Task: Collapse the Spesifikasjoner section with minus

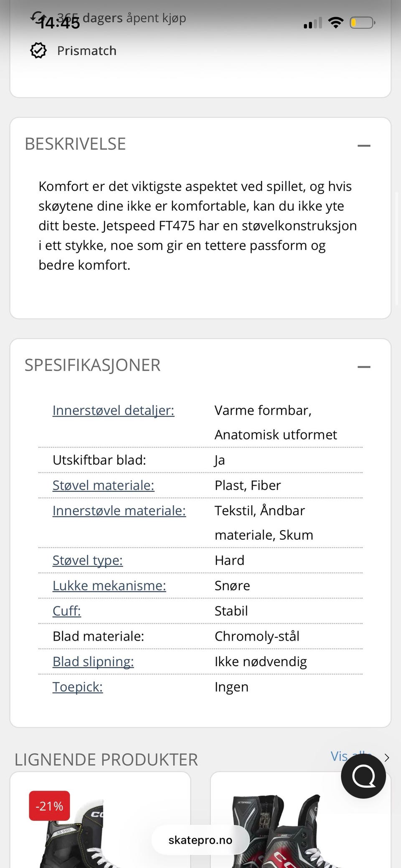Action: click(364, 367)
